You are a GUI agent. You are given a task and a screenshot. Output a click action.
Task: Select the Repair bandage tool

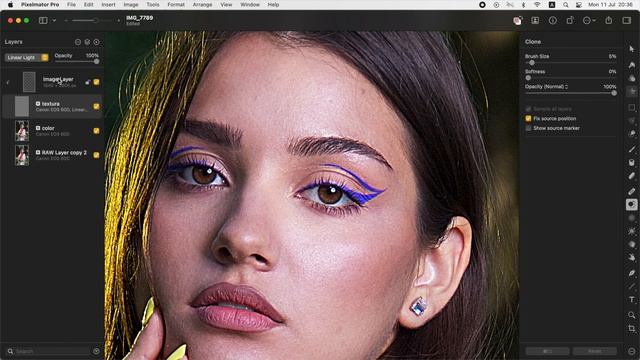pyautogui.click(x=632, y=191)
